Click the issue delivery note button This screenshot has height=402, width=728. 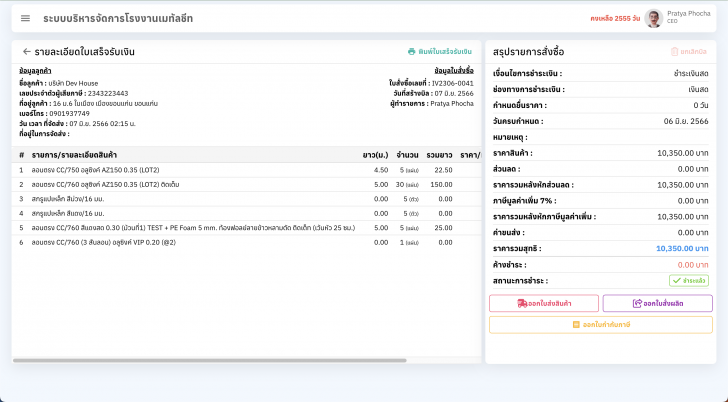(544, 303)
